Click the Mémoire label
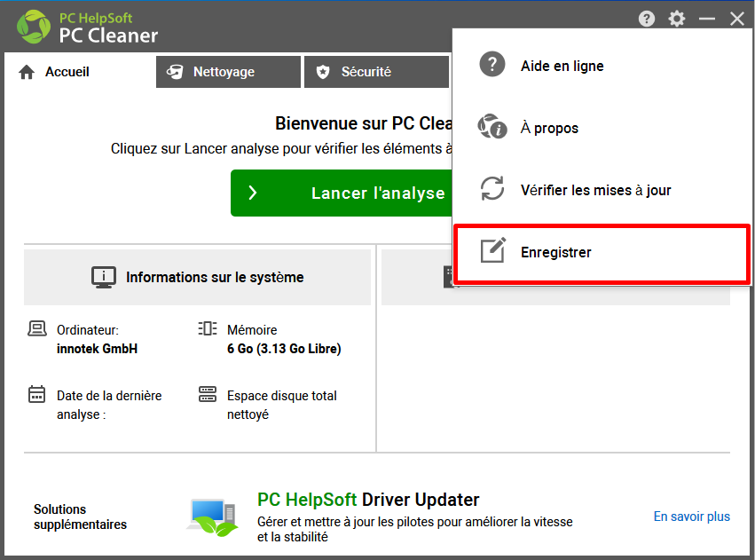Screen dimensions: 755x560 click(x=252, y=330)
